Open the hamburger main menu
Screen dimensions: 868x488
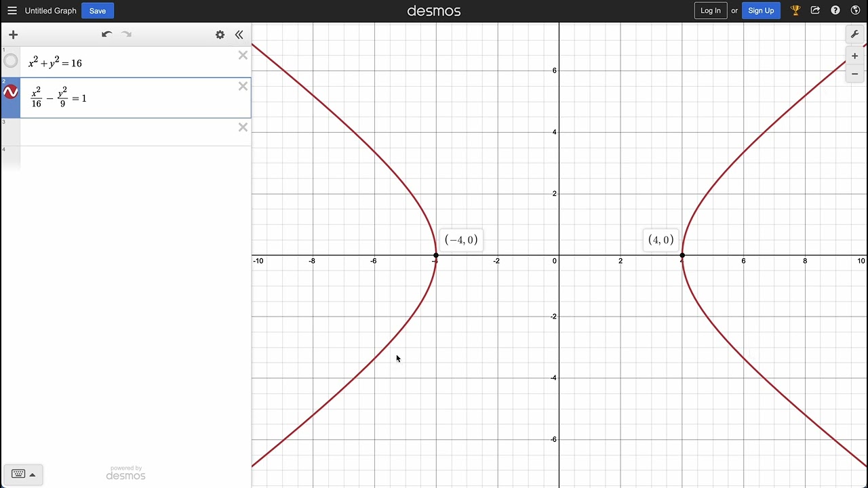(x=12, y=11)
